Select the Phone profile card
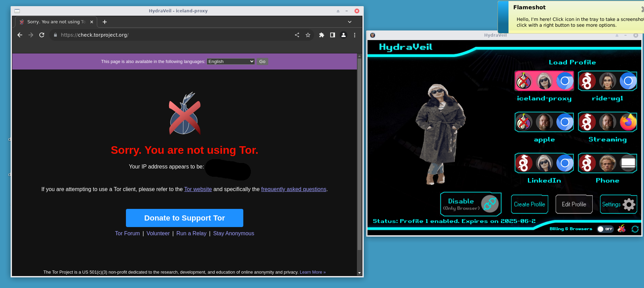Image resolution: width=644 pixels, height=288 pixels. (607, 163)
